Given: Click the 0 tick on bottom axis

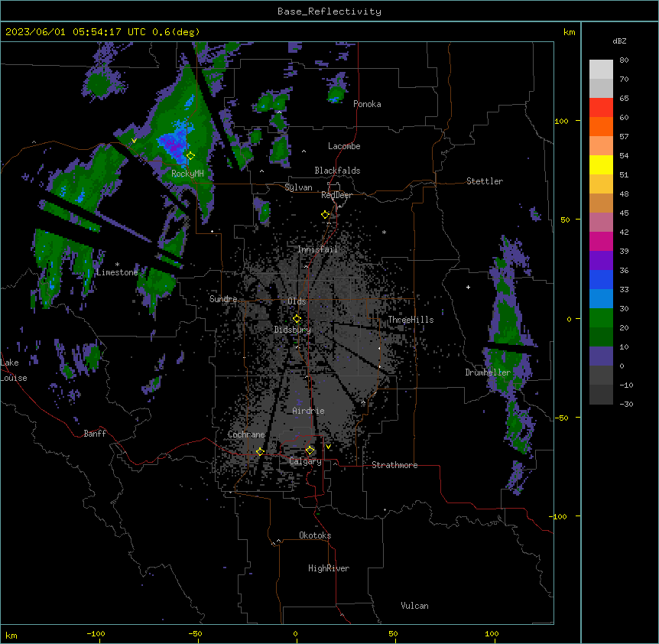Looking at the screenshot, I should point(295,633).
